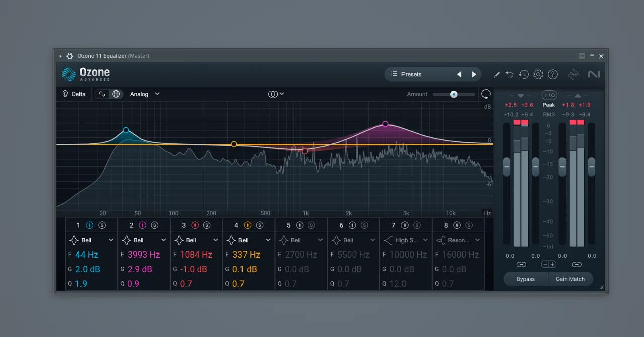Select the globe view icon

click(x=116, y=94)
